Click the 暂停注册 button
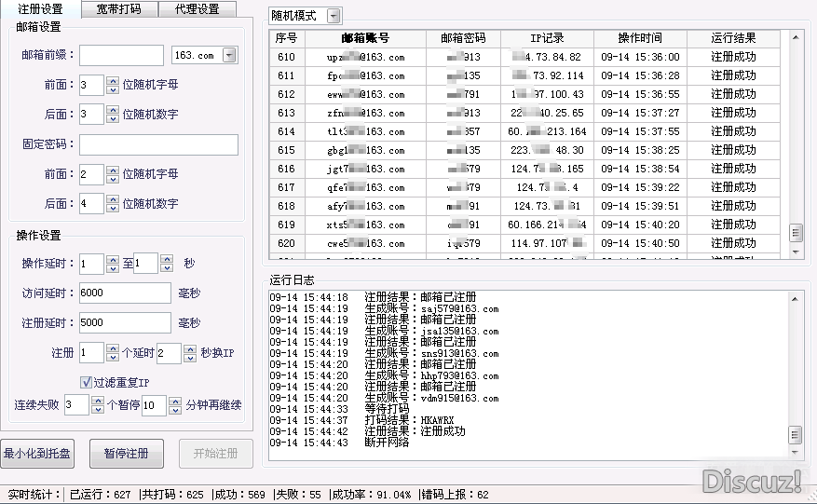The image size is (817, 504). click(x=127, y=454)
